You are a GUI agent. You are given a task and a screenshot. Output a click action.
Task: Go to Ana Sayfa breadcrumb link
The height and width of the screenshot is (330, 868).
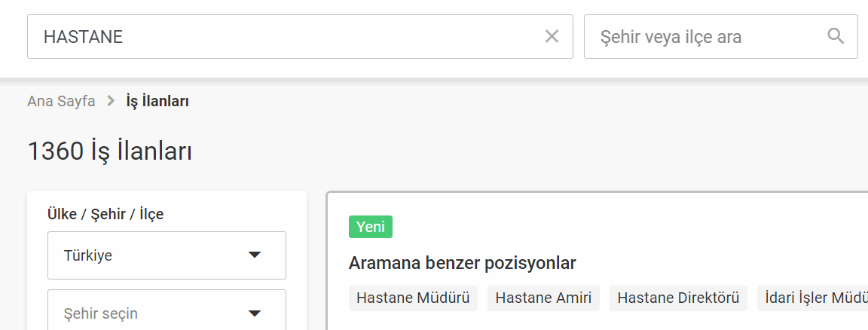pyautogui.click(x=61, y=101)
